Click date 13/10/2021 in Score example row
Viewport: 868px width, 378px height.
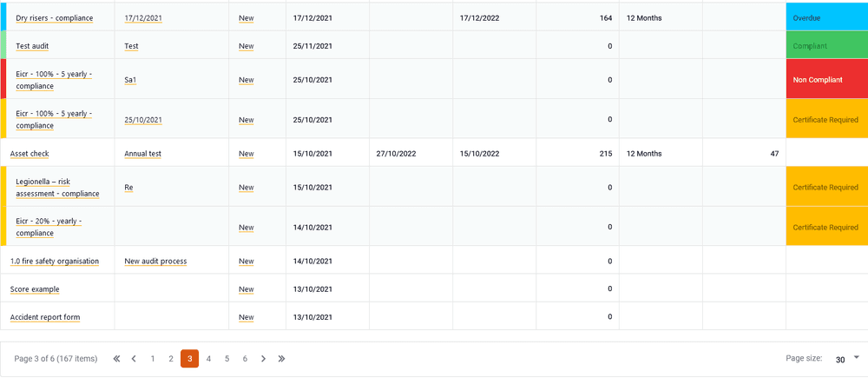click(x=312, y=288)
